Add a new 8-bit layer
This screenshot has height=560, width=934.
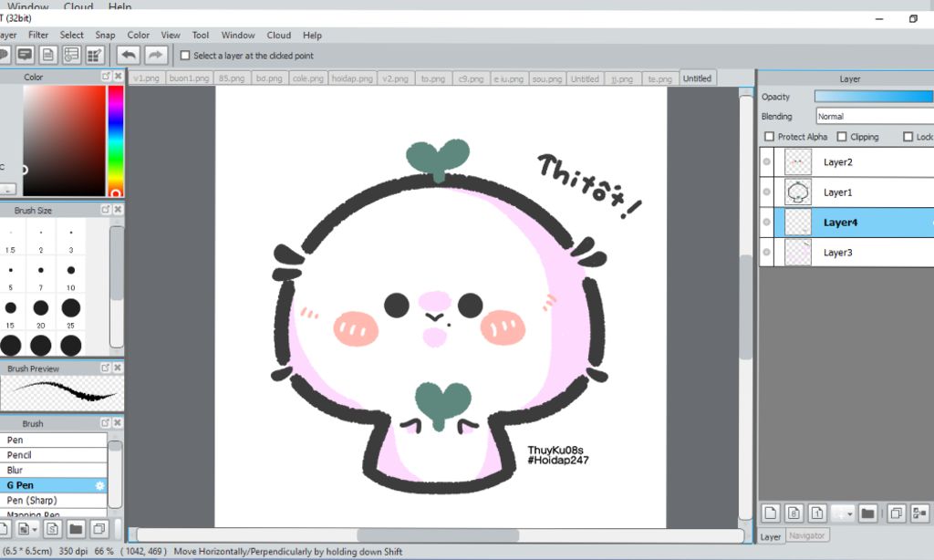[x=794, y=513]
